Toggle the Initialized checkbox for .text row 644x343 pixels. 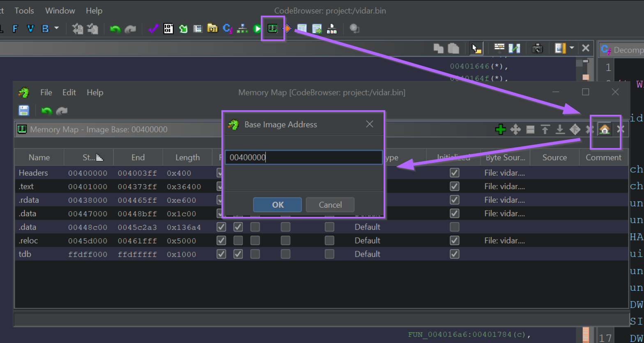[454, 186]
